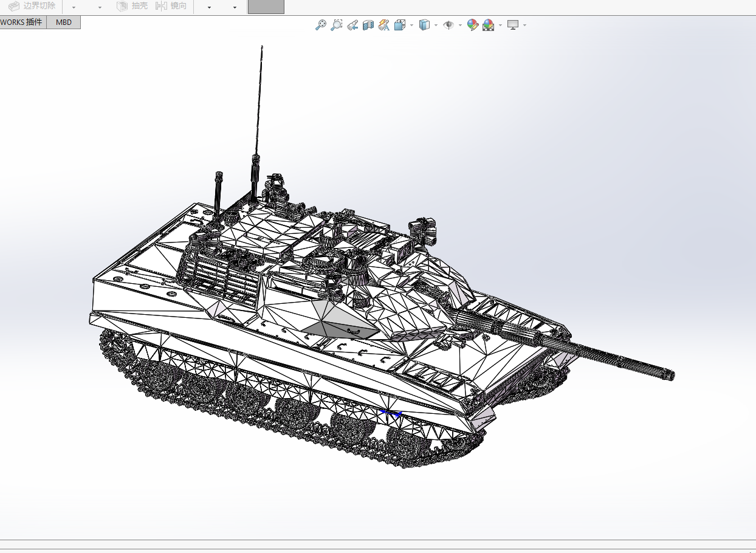This screenshot has height=553, width=756.
Task: Open the dropdown arrow beside the grey box
Action: point(235,7)
